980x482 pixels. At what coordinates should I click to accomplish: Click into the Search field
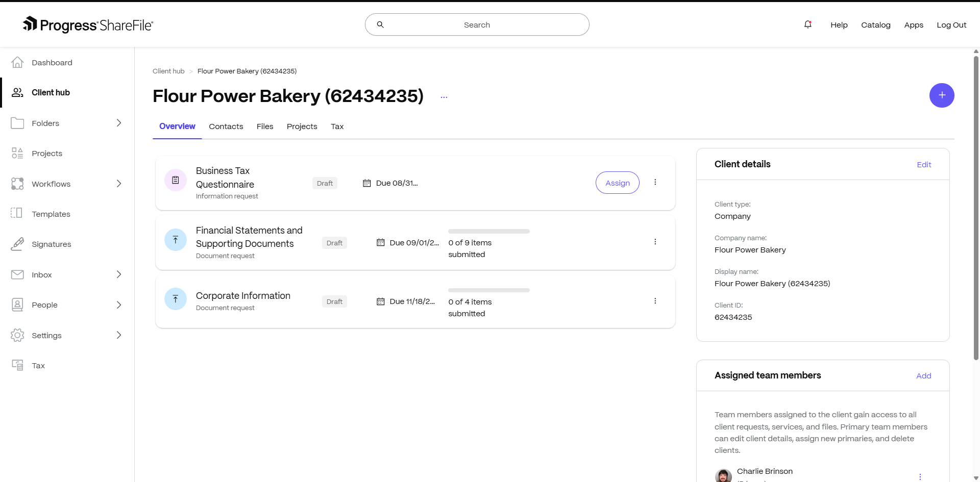477,24
